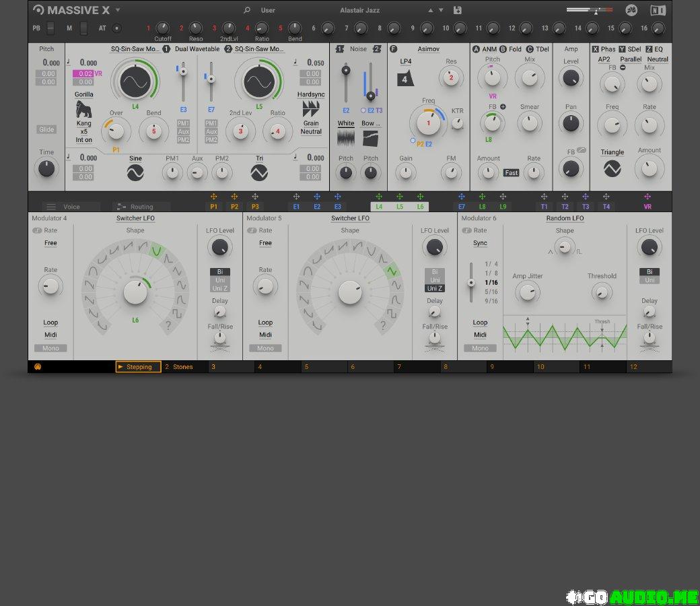Click the VR modulation drag handle icon
Screen dimensions: 700x606
coord(647,197)
